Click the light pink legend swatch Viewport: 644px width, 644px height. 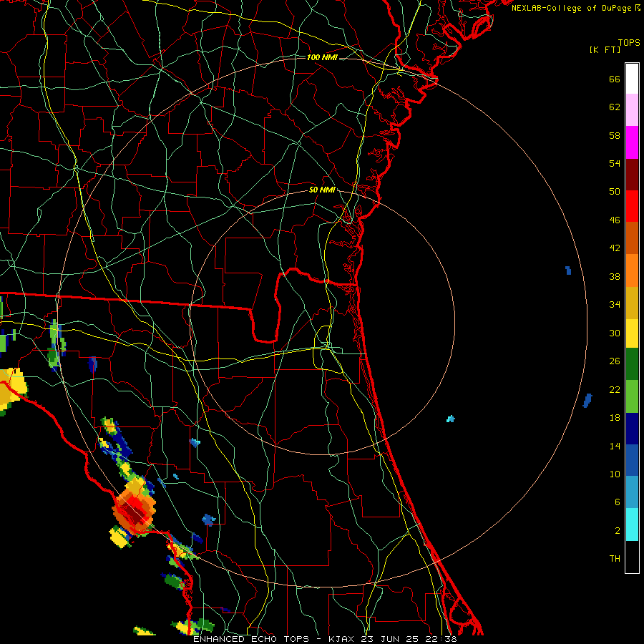(632, 110)
